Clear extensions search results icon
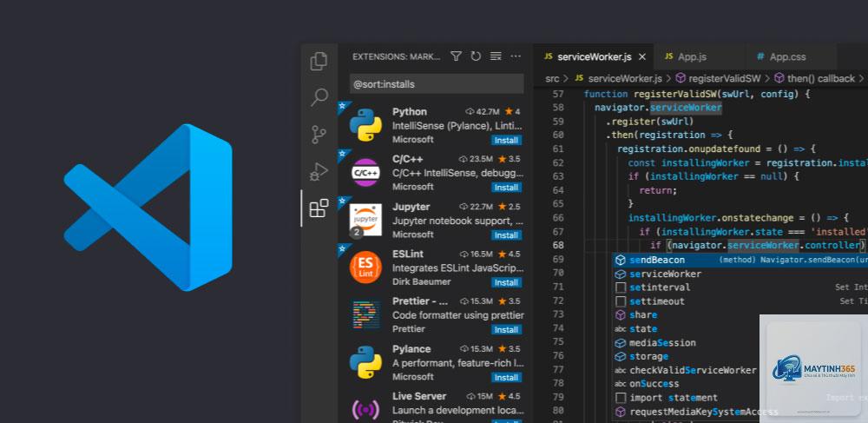Screen dimensions: 868x423 click(496, 56)
